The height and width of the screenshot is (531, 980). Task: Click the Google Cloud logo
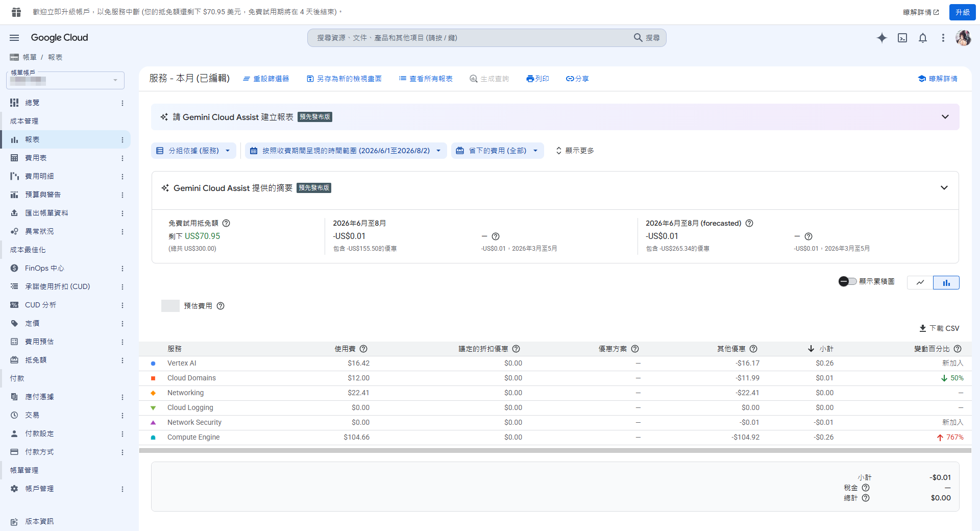(x=59, y=38)
